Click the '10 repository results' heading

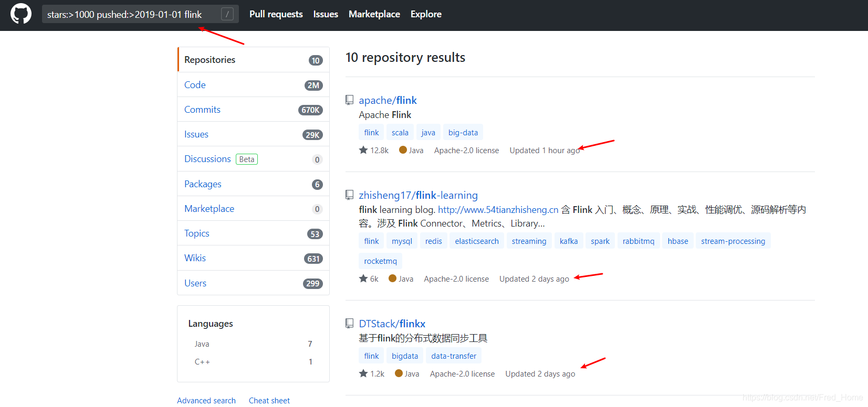[405, 57]
